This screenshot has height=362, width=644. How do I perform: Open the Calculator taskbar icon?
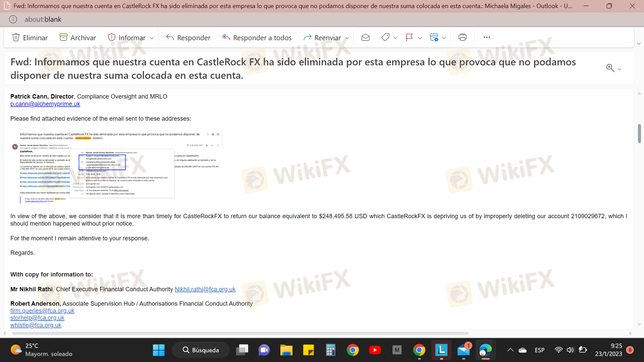pyautogui.click(x=330, y=350)
